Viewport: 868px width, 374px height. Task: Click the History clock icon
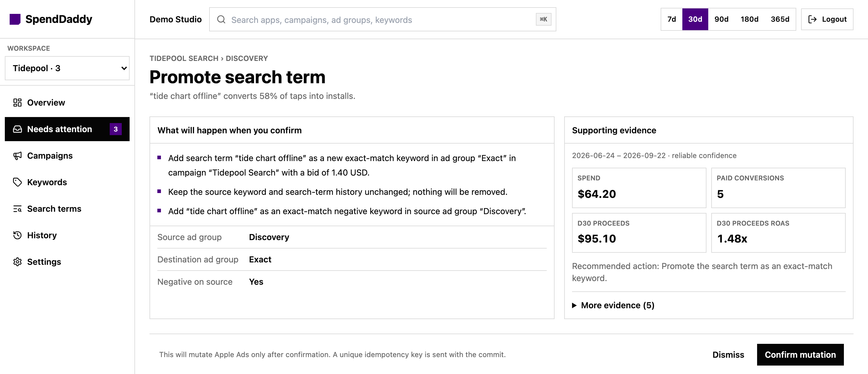17,235
